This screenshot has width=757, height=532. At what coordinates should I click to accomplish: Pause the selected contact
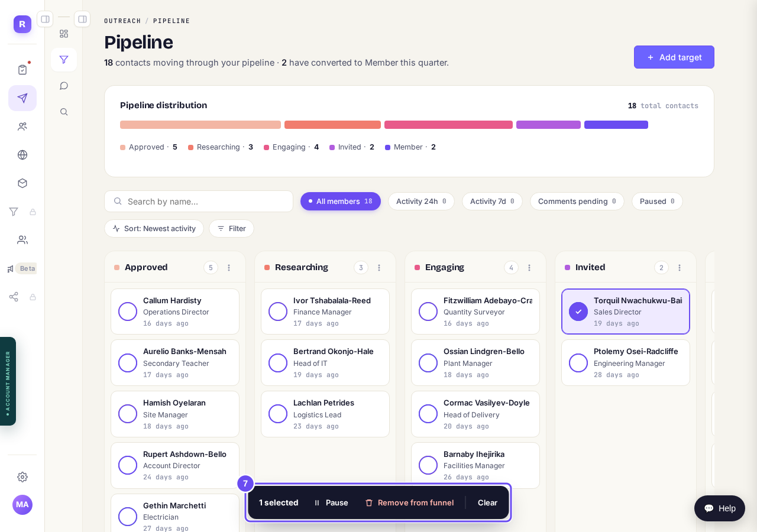(331, 502)
